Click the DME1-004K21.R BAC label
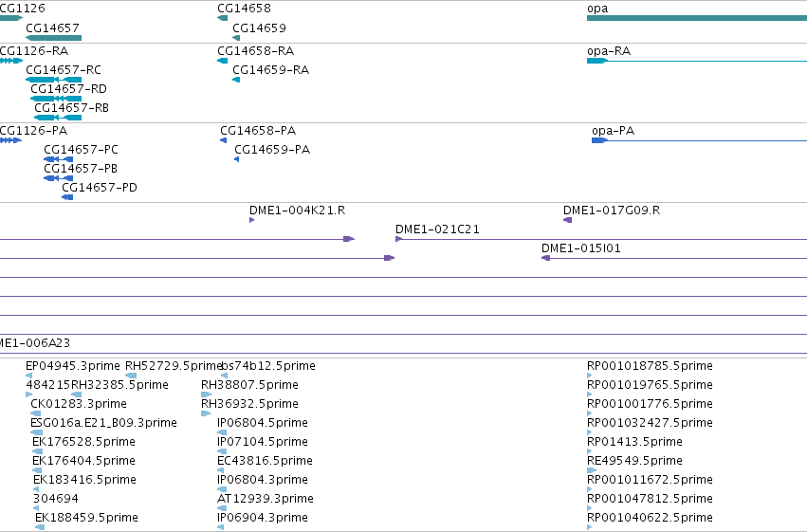The image size is (807, 532). 297,211
